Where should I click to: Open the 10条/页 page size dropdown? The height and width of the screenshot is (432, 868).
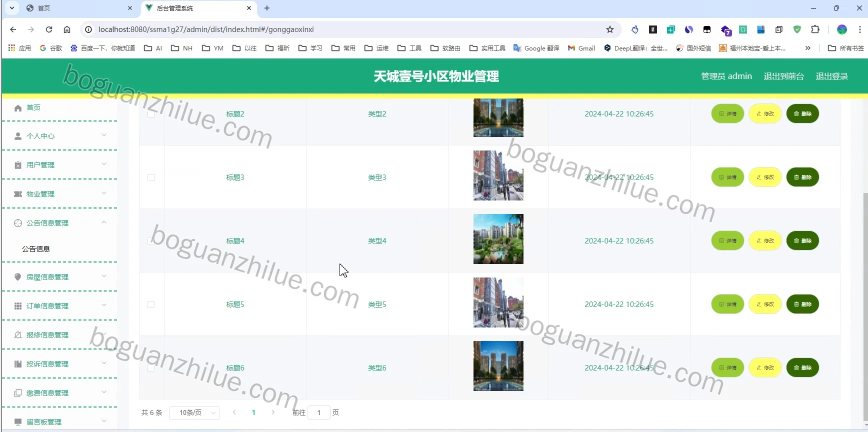click(194, 412)
